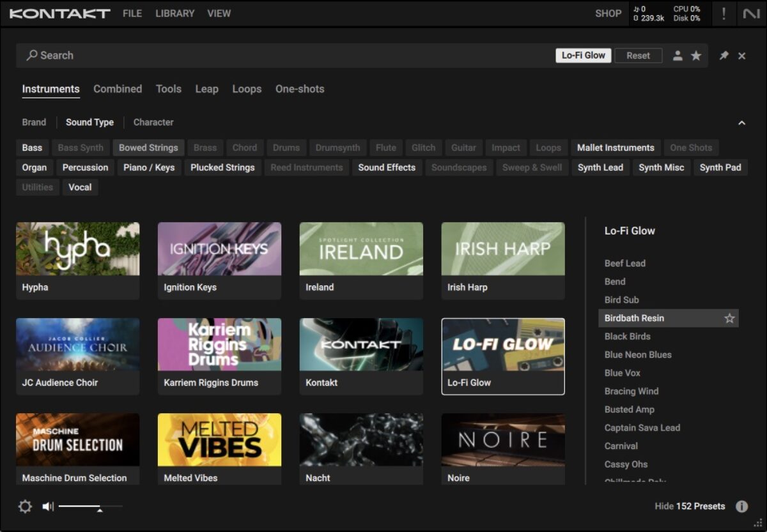
Task: Favorite Birdbath Resin preset with star
Action: (729, 318)
